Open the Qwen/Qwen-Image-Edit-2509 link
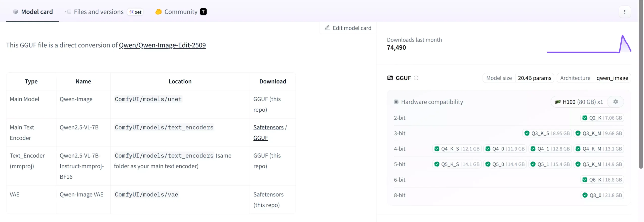The image size is (644, 222). pos(162,45)
